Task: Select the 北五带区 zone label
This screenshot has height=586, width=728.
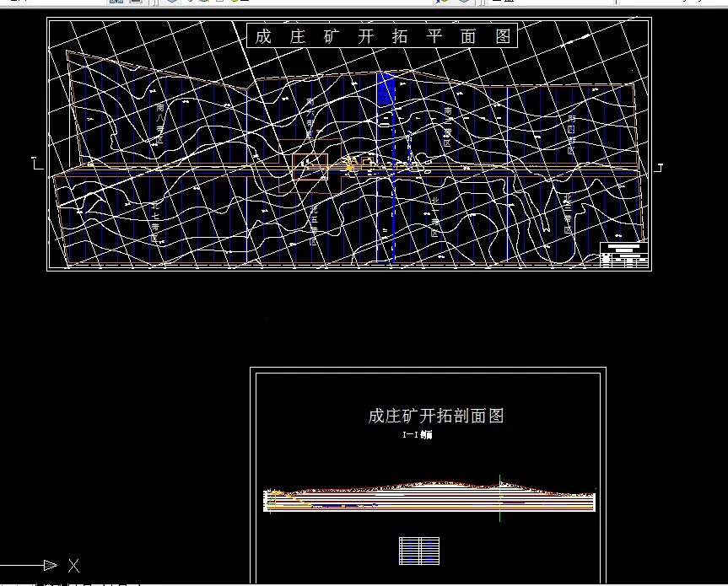Action: (x=314, y=224)
